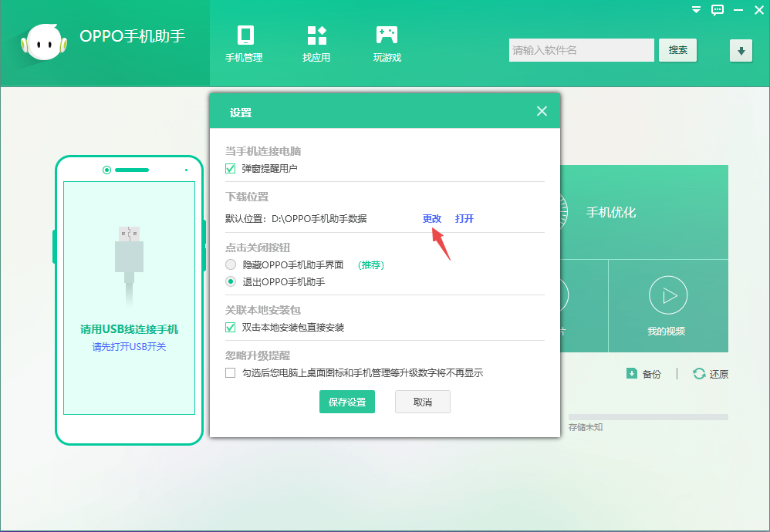Select 隐藏OPPO手机助手界面 radio option

tap(229, 264)
